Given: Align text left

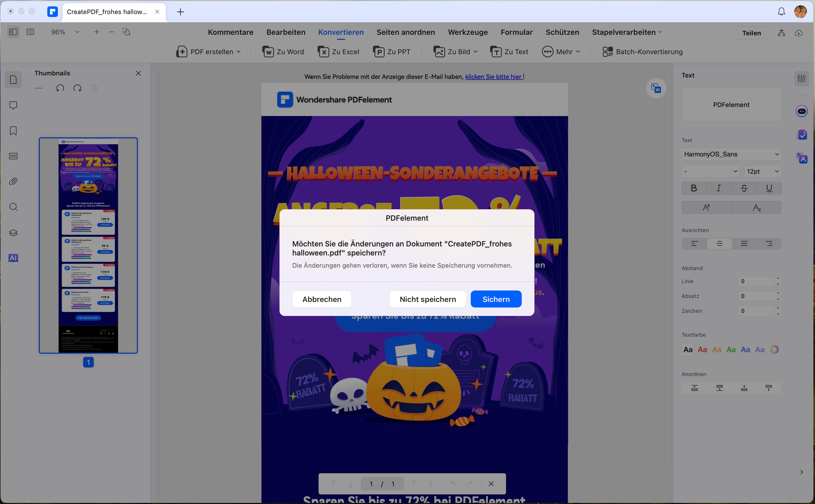Looking at the screenshot, I should pyautogui.click(x=694, y=244).
